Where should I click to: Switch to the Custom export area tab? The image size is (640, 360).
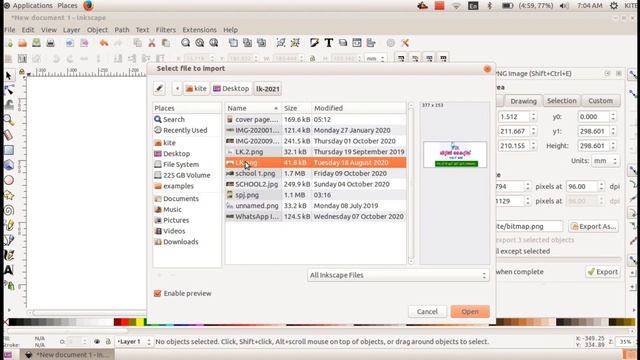click(x=600, y=101)
